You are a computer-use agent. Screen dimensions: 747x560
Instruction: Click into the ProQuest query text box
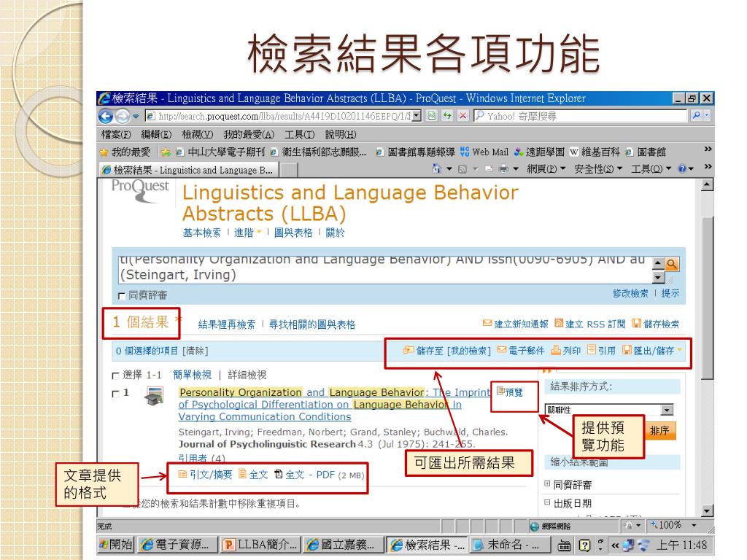[385, 269]
